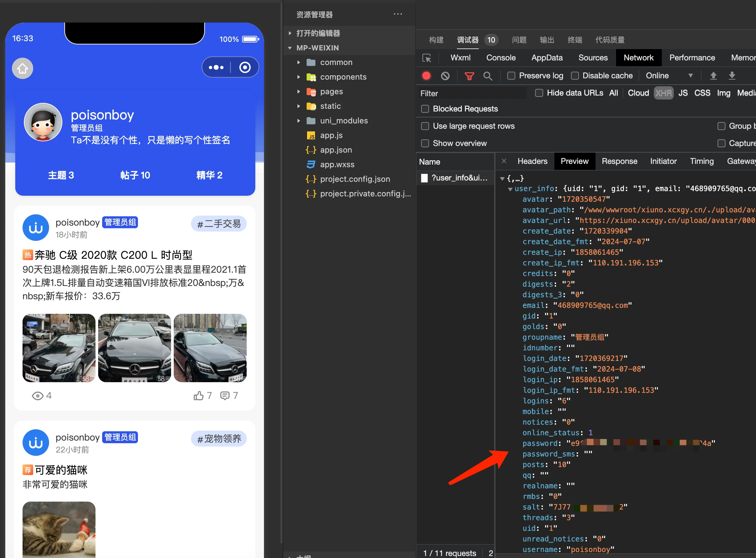This screenshot has width=756, height=558.
Task: Click into the Filter text field
Action: click(472, 93)
